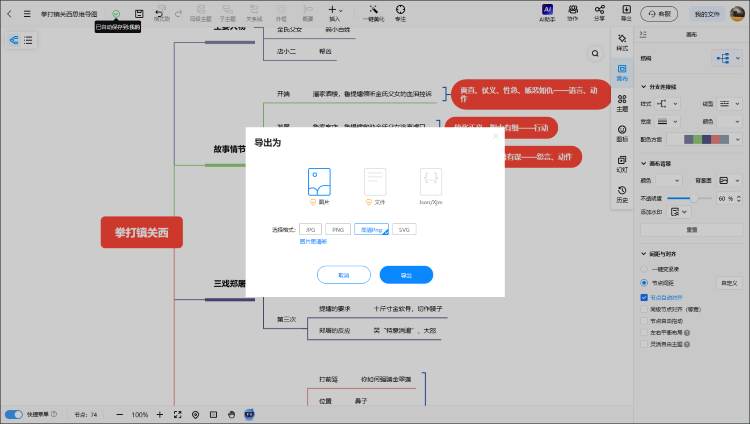
Task: Click the customize (自定义) spacing button
Action: coord(729,283)
